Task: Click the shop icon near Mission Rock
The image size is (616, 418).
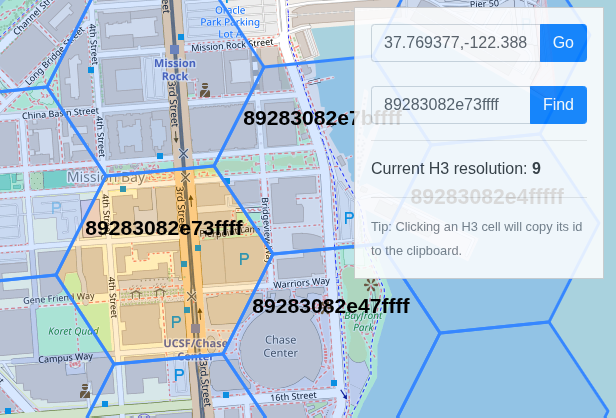Action: (205, 90)
